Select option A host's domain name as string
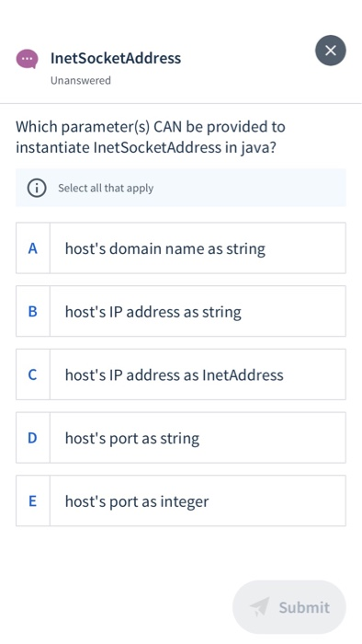This screenshot has width=362, height=644. click(181, 248)
